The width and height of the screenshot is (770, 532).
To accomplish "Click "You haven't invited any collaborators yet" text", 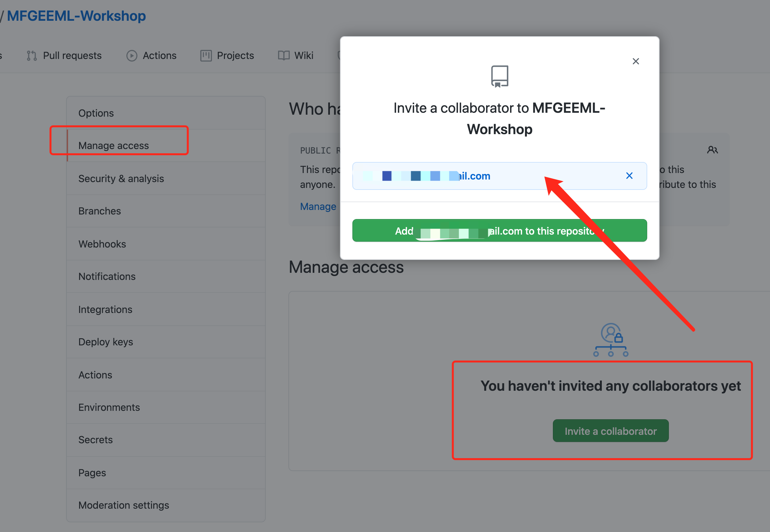I will pos(610,386).
